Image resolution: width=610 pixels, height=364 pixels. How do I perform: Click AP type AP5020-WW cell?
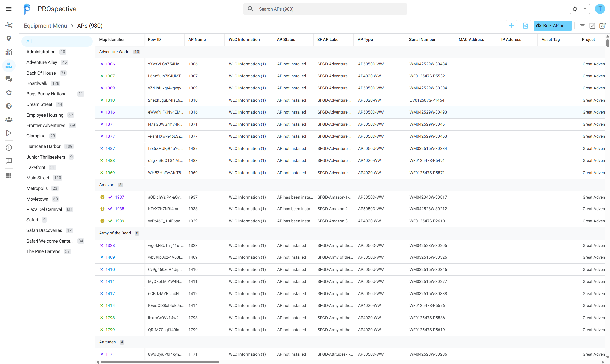(370, 100)
